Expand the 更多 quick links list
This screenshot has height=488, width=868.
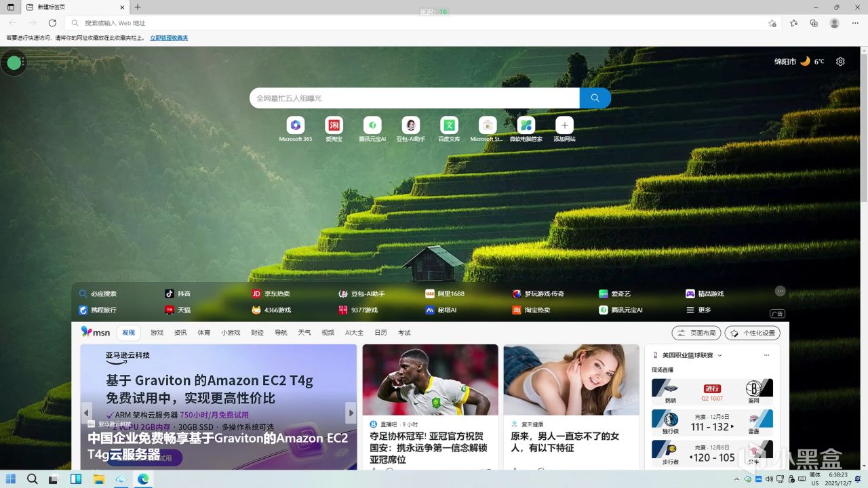click(699, 310)
